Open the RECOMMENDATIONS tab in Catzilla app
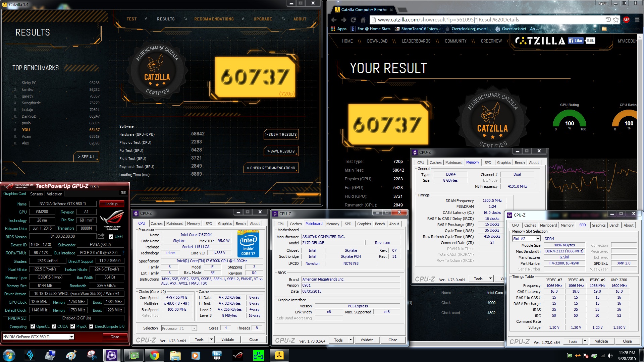Image resolution: width=644 pixels, height=362 pixels. tap(214, 19)
